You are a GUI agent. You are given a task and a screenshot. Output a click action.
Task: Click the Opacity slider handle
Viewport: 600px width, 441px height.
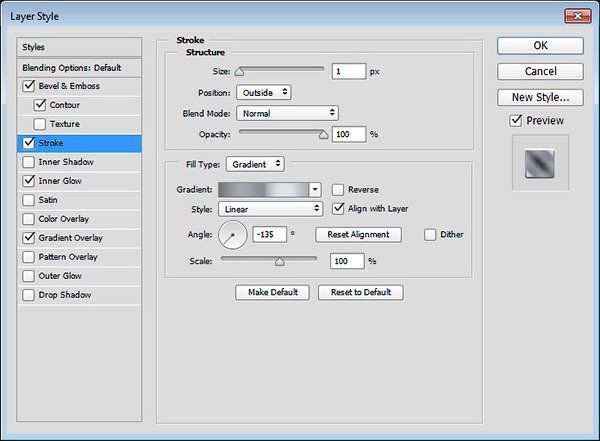[x=324, y=134]
